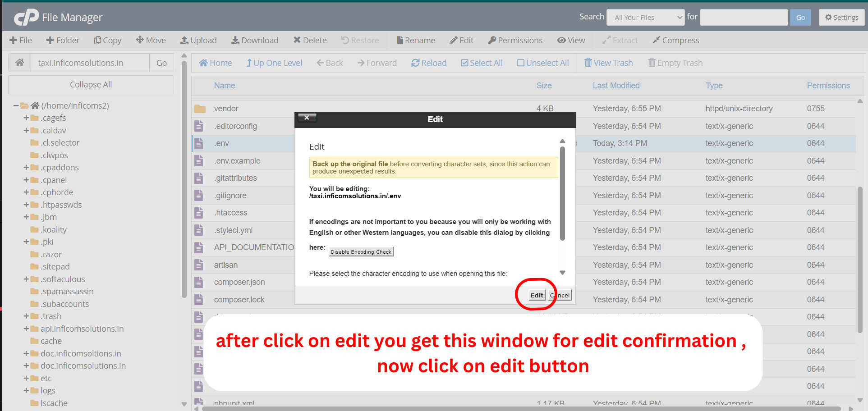Click the Copy icon in the toolbar

tap(107, 40)
